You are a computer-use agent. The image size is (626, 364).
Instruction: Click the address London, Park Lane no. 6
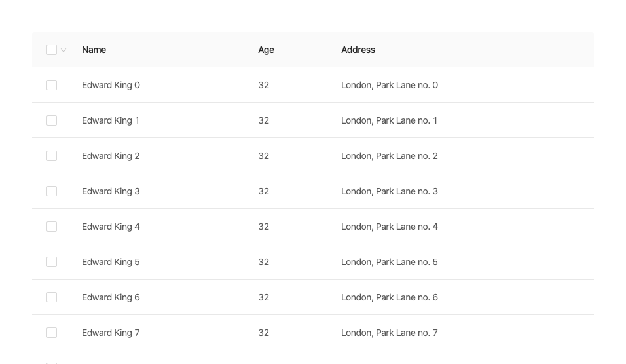(x=389, y=297)
